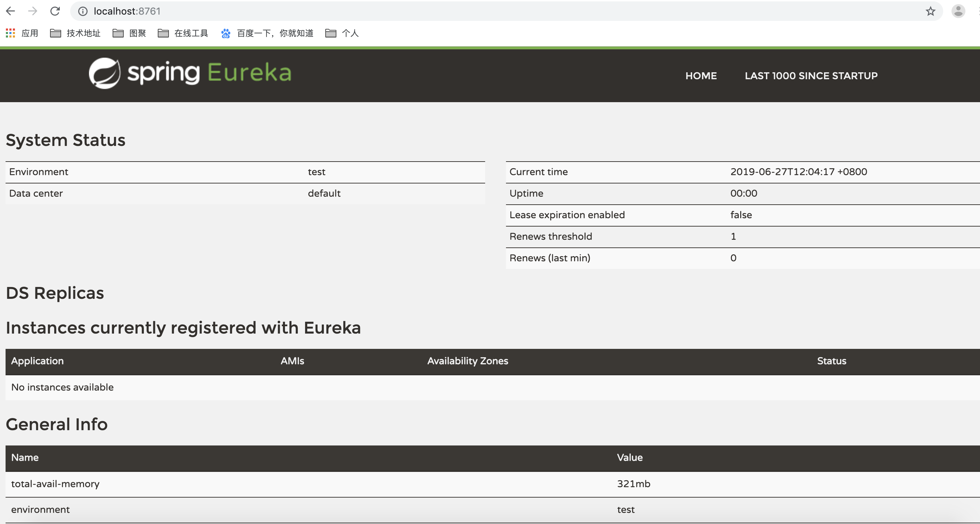Select the total-avail-memory row
Image resolution: width=980 pixels, height=524 pixels.
(55, 484)
